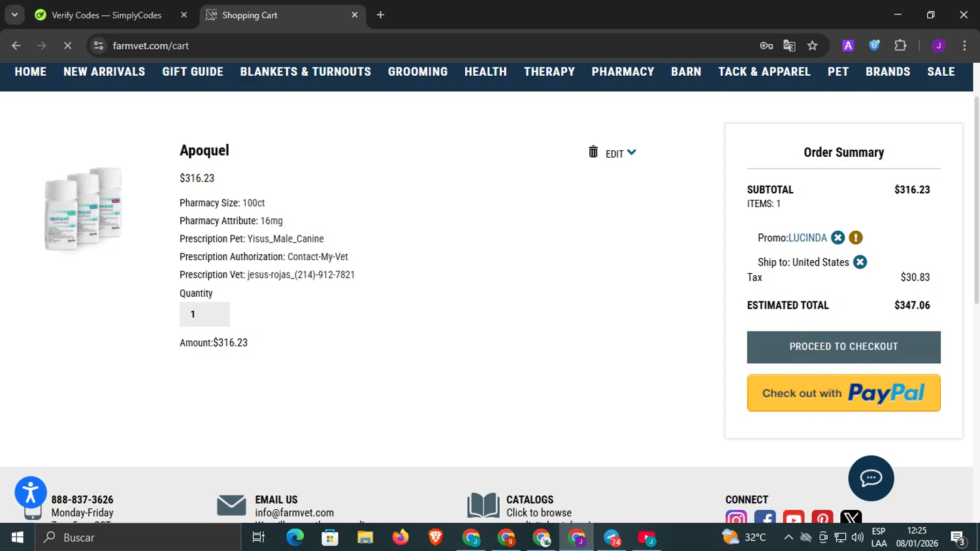Open the NEW ARRIVALS menu
The width and height of the screenshot is (980, 551).
105,72
